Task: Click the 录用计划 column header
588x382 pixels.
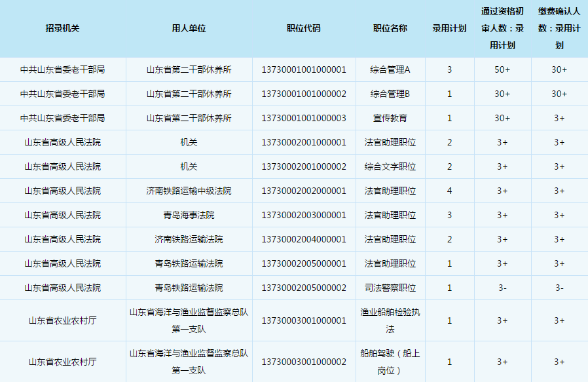Action: coord(449,29)
